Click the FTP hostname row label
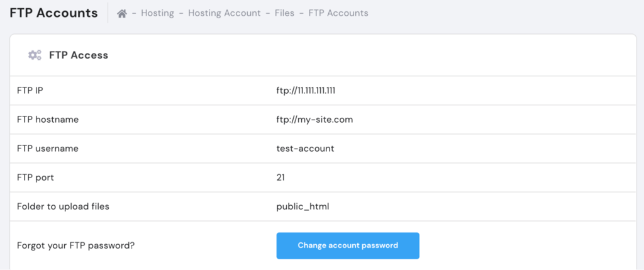The width and height of the screenshot is (644, 270). pyautogui.click(x=48, y=120)
